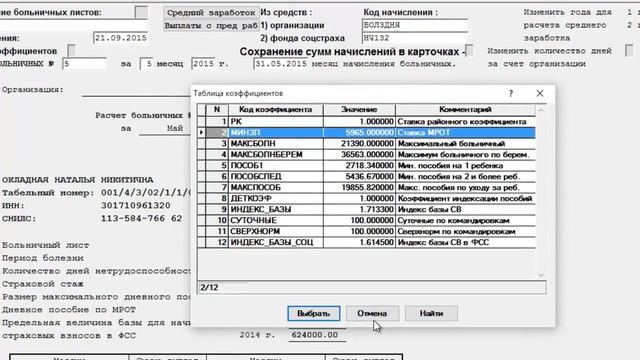
Task: Click the 2/12 record position field
Action: tap(371, 287)
